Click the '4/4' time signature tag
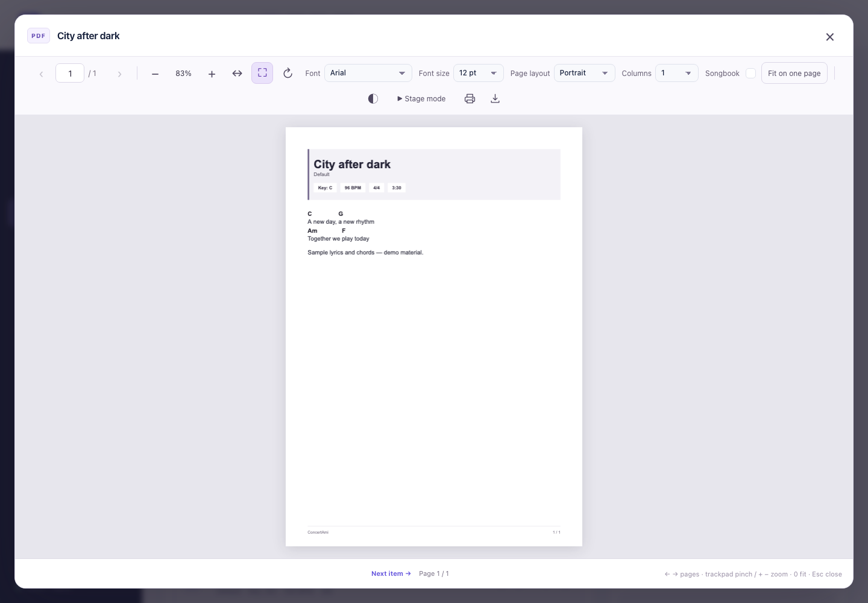Screen dimensions: 868x603 click(x=377, y=188)
